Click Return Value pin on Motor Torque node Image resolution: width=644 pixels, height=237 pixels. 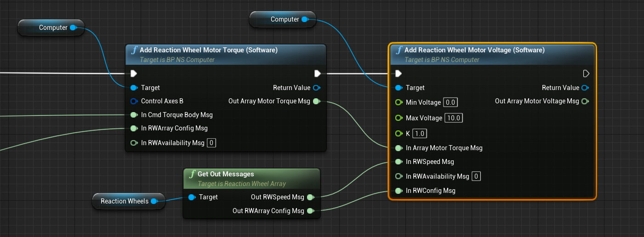point(317,88)
